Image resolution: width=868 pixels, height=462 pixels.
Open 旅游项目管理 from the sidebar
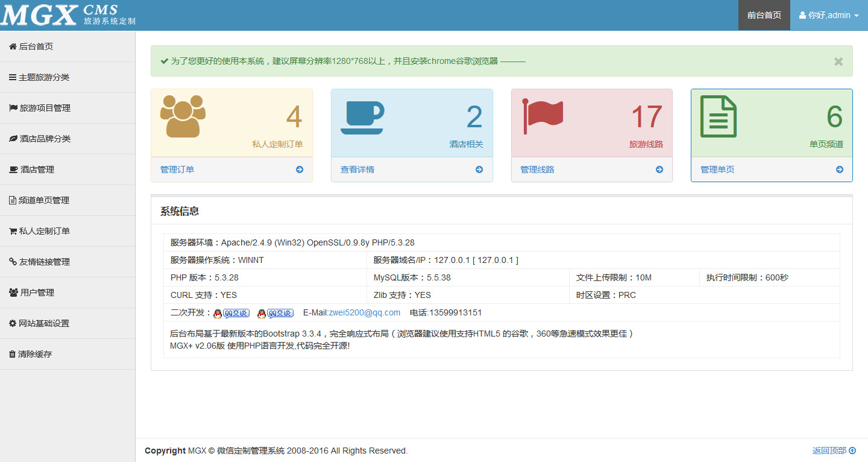coord(45,108)
